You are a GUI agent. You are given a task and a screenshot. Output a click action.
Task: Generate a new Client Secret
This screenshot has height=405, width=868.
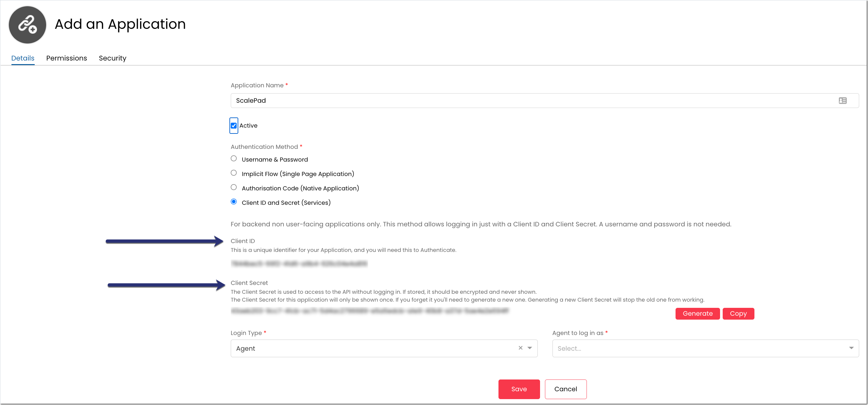coord(697,313)
